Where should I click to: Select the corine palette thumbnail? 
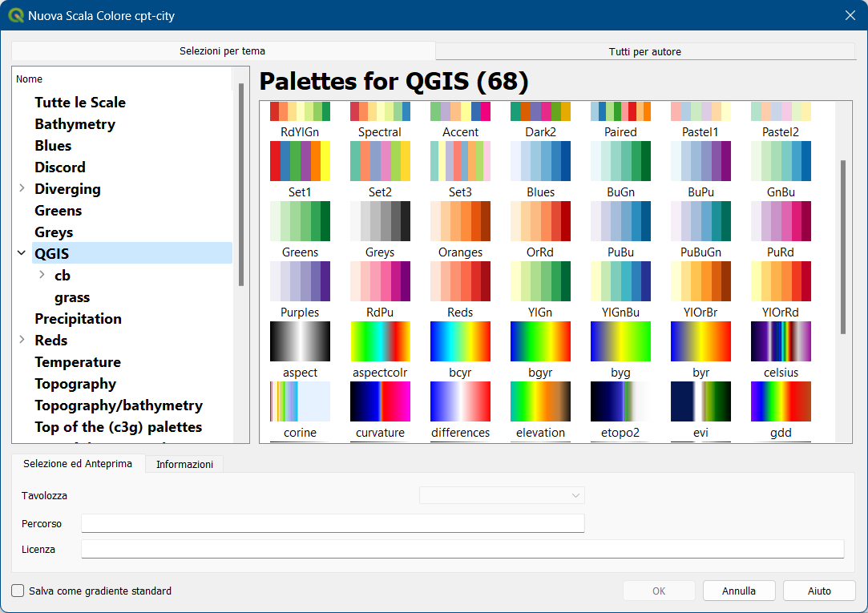(300, 401)
